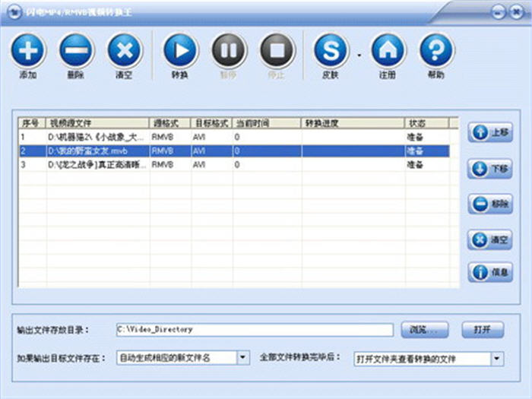532x399 pixels.
Task: Move the selected file up with 上移
Action: 490,132
